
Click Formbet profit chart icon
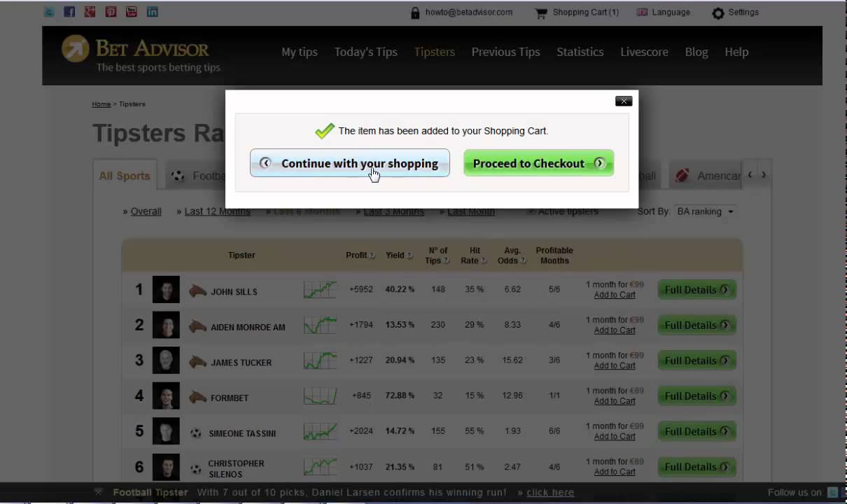pyautogui.click(x=320, y=395)
